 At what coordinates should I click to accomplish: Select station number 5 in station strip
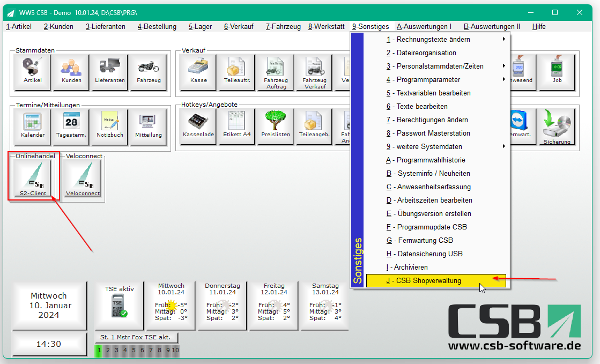pos(134,350)
